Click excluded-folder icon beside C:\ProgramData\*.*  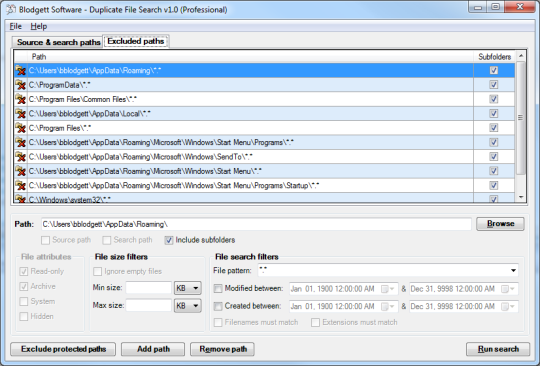21,85
